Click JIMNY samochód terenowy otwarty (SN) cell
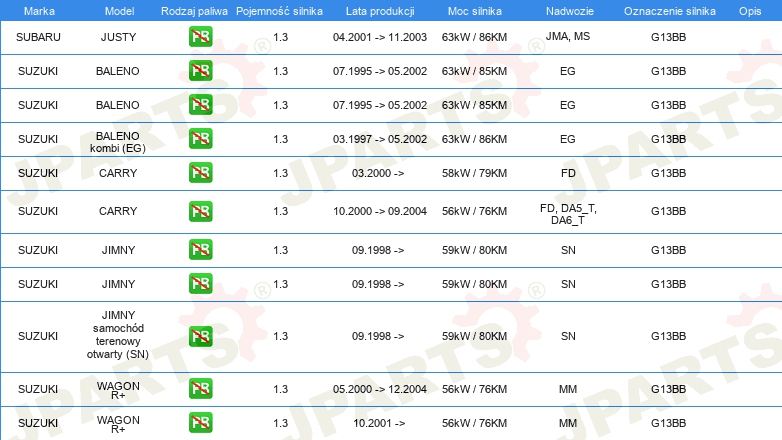Viewport: 782px width, 440px height. (118, 335)
